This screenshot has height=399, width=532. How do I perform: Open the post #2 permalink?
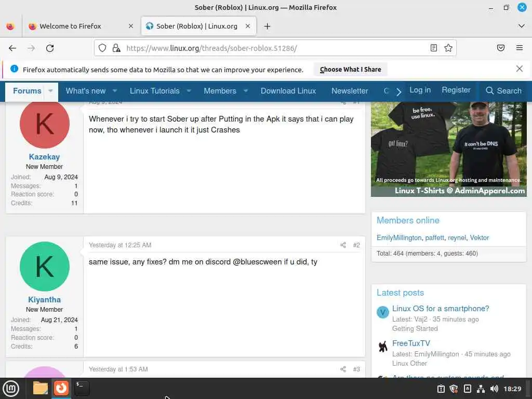(356, 245)
